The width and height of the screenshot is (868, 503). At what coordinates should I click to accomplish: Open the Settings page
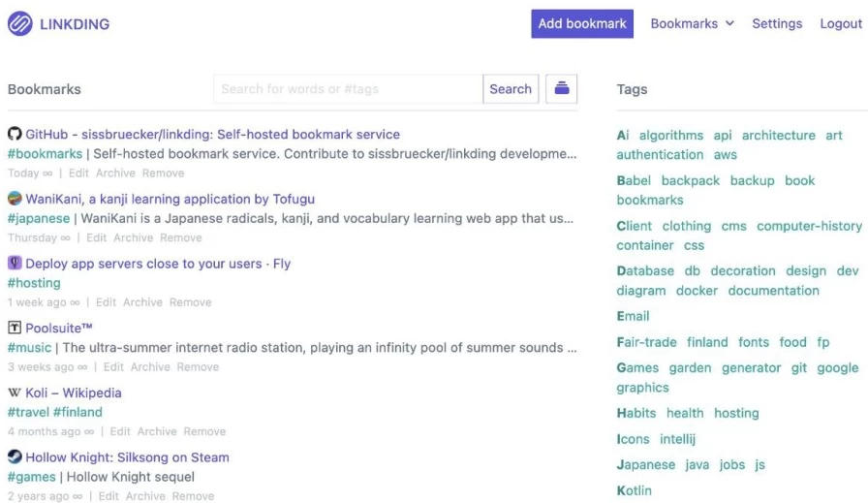pos(777,24)
